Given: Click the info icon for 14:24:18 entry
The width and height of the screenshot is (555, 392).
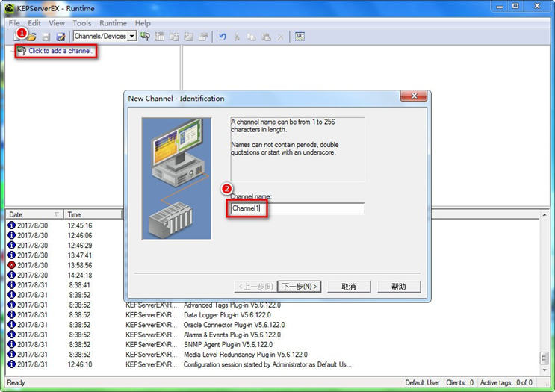Looking at the screenshot, I should point(12,275).
